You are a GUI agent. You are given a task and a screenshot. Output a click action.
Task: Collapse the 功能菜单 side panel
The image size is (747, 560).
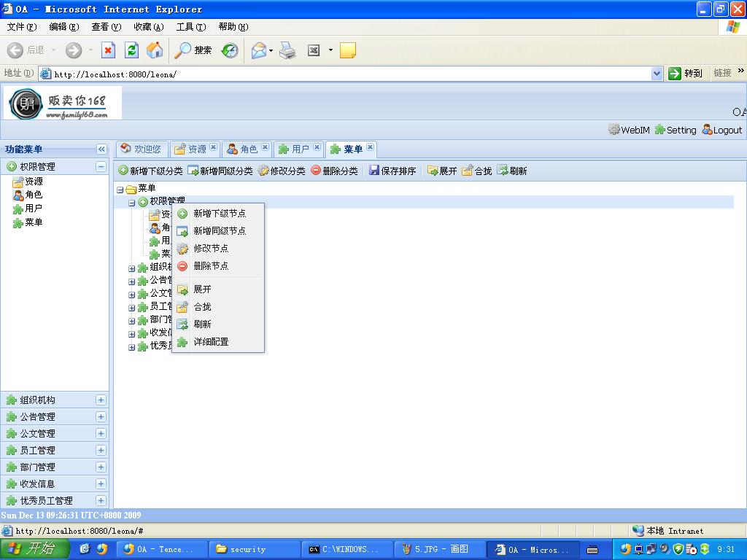[x=101, y=149]
